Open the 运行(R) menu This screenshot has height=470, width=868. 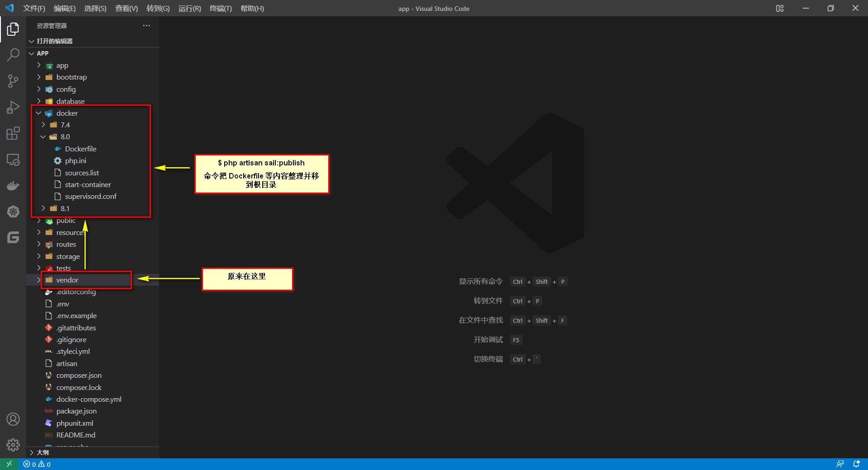click(x=189, y=8)
